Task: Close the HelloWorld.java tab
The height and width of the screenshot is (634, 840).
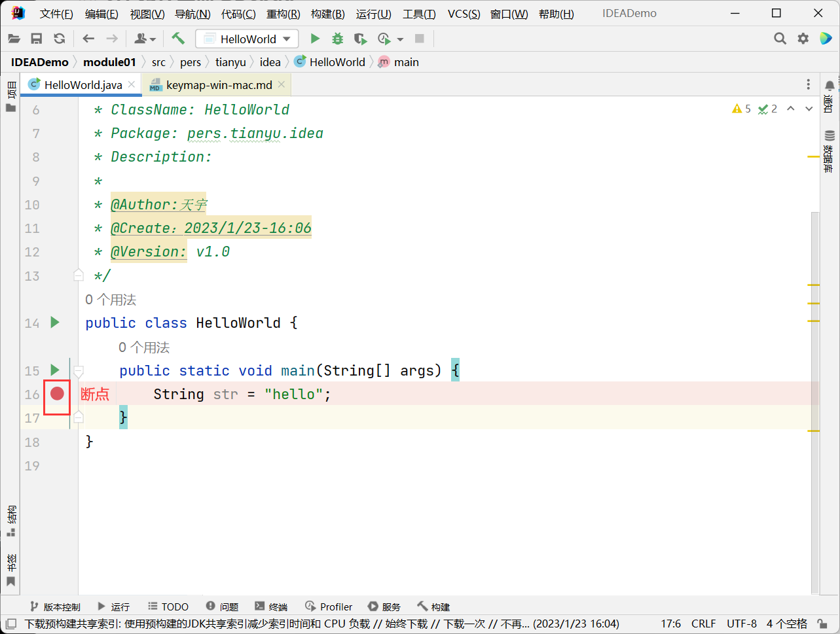Action: coord(132,84)
